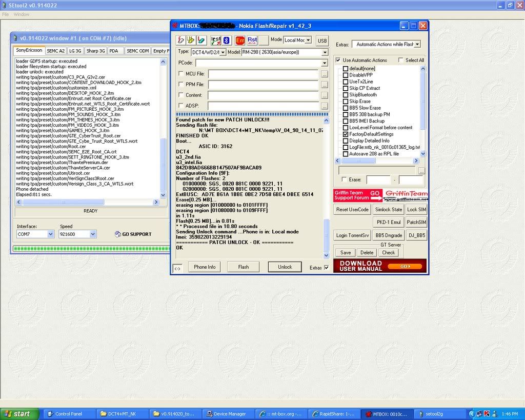This screenshot has width=525, height=420.
Task: Open the browse button for ADSP file
Action: point(324,106)
